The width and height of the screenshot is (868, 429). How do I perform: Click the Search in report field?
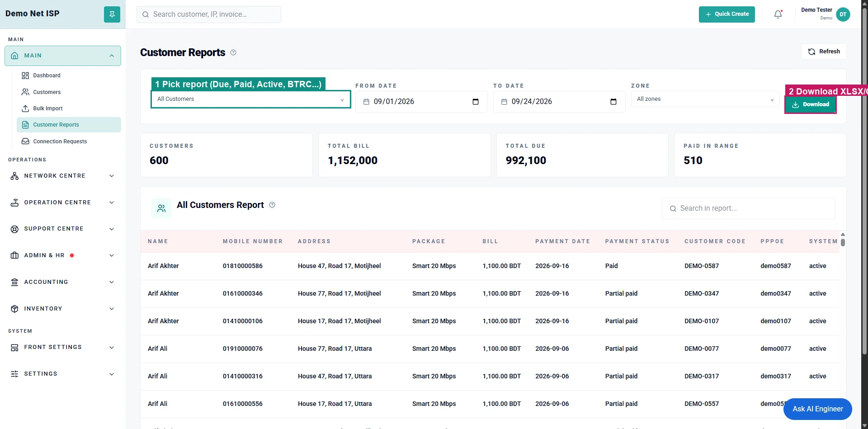[x=748, y=208]
